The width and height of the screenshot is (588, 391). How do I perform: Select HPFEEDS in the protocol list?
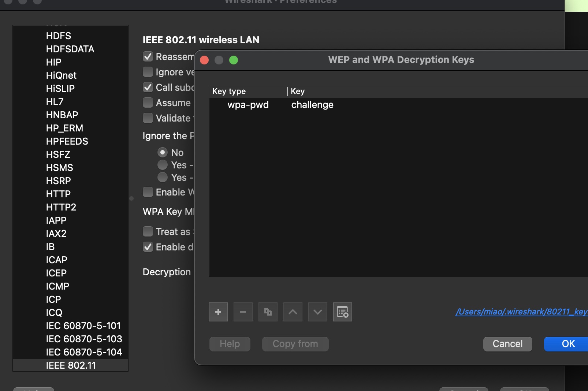(x=67, y=141)
